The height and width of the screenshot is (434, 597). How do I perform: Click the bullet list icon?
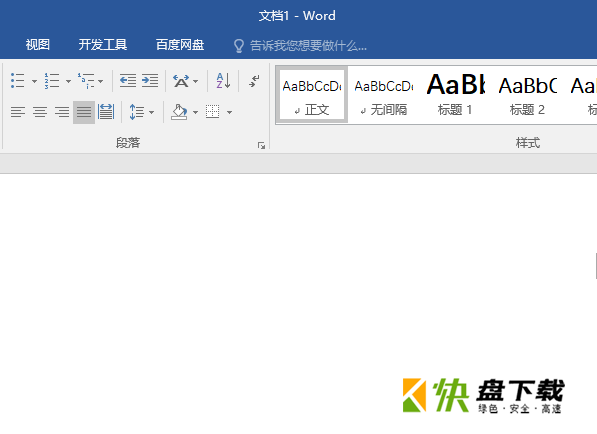pyautogui.click(x=18, y=81)
